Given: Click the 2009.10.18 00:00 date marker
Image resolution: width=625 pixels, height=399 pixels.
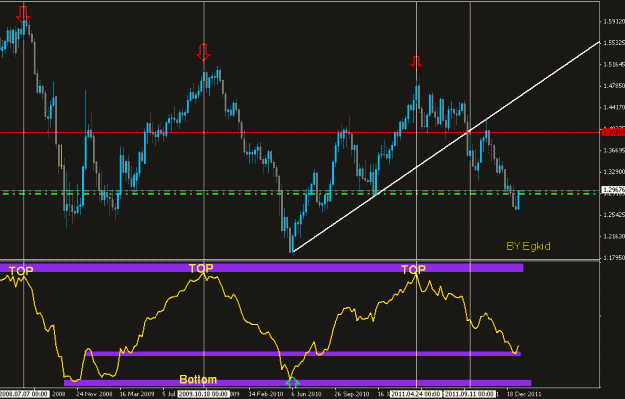Looking at the screenshot, I should coord(204,394).
